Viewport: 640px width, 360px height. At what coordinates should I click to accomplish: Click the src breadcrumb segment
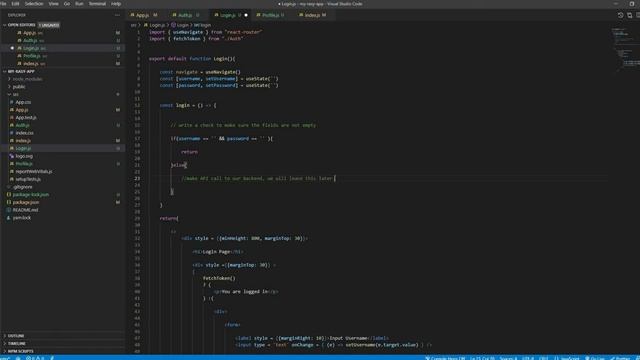[133, 25]
